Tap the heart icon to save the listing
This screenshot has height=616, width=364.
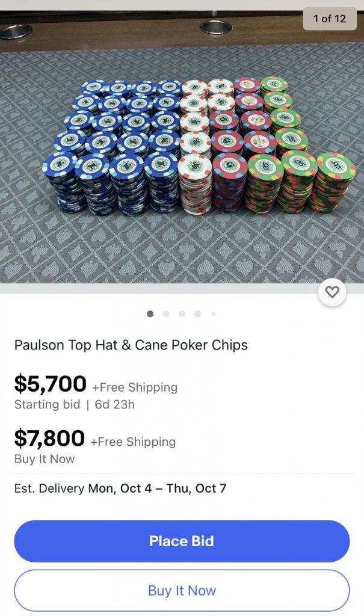point(332,293)
